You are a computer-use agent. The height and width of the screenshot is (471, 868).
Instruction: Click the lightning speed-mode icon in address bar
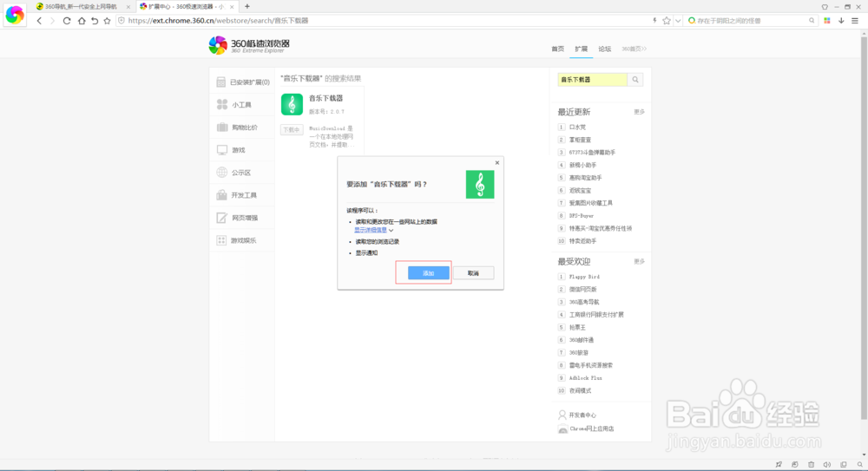coord(654,21)
